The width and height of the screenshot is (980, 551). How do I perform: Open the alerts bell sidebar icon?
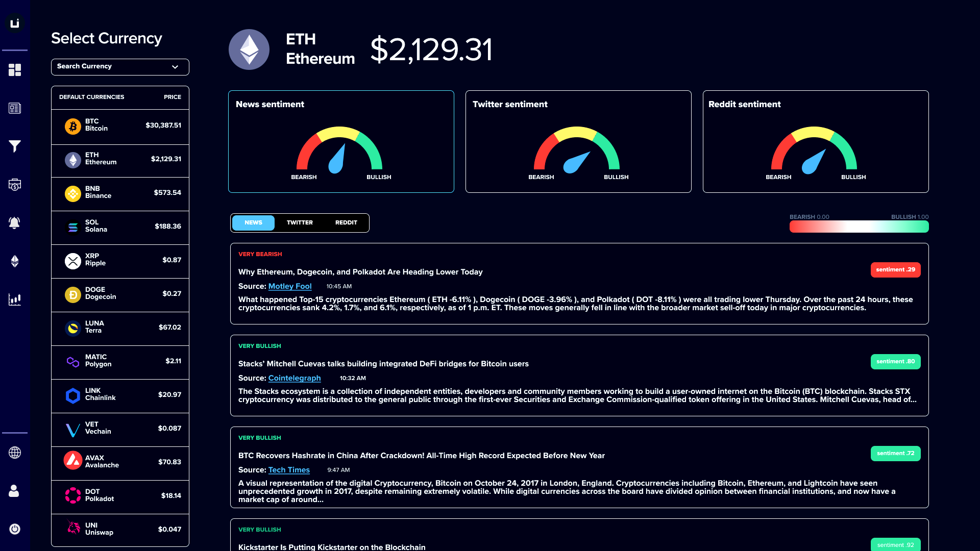click(15, 223)
